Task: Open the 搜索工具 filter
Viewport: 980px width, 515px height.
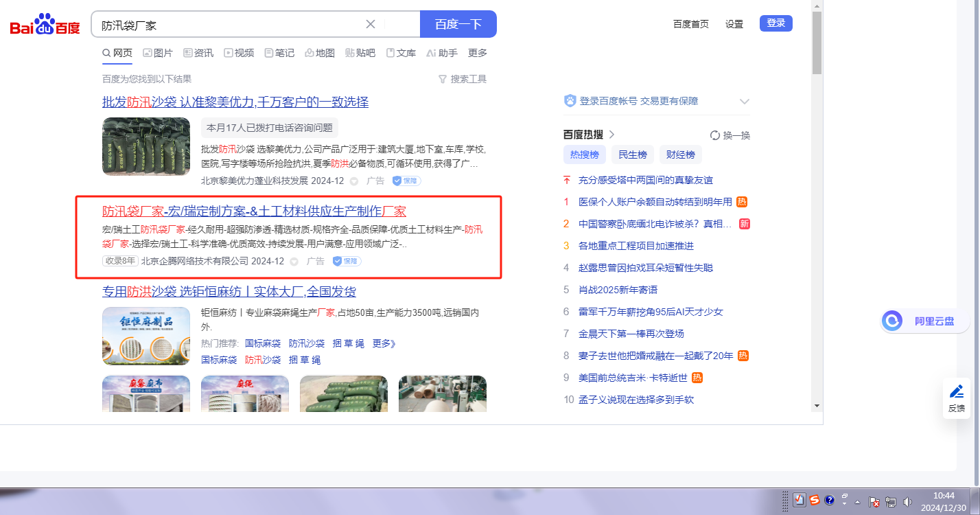Action: tap(462, 79)
